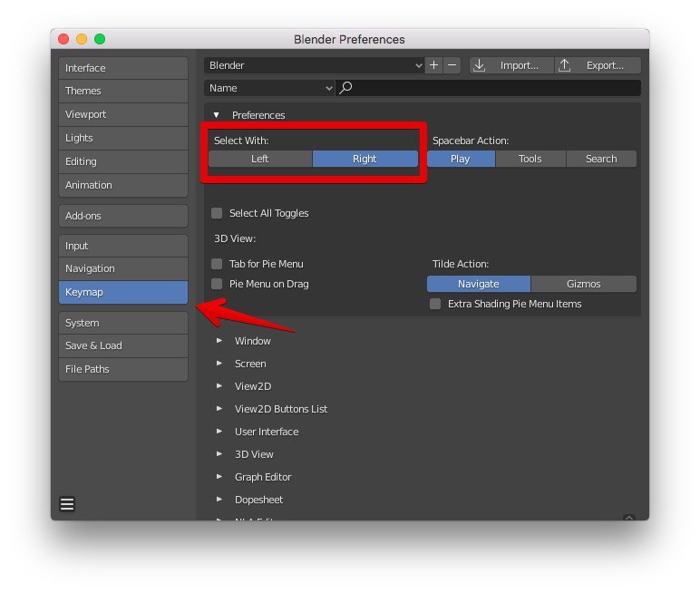Image resolution: width=700 pixels, height=593 pixels.
Task: Open the Themes preferences tab
Action: click(123, 91)
